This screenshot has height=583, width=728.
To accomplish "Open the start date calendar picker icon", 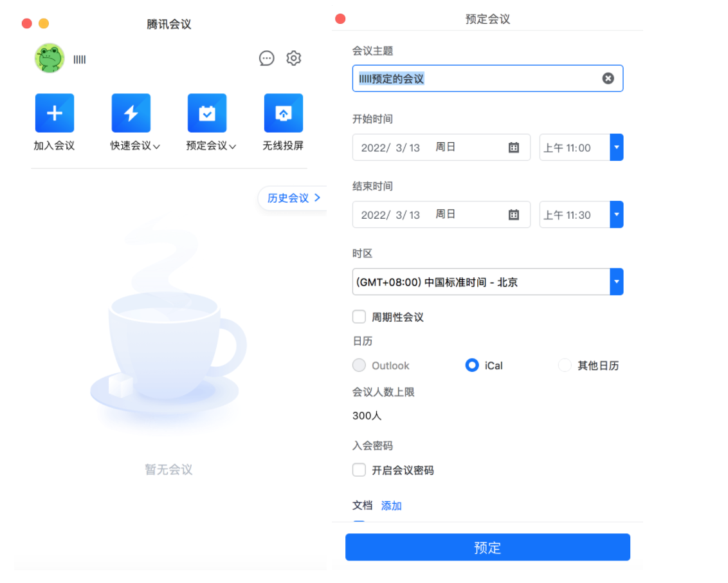I will 513,147.
